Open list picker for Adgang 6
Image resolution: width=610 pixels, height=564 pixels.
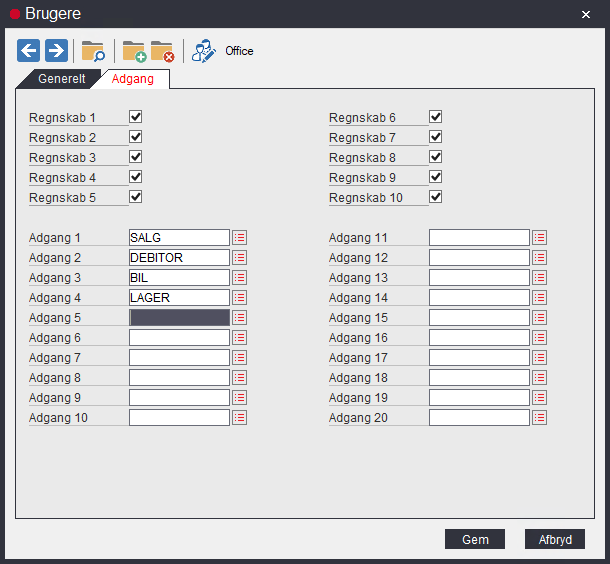(240, 338)
